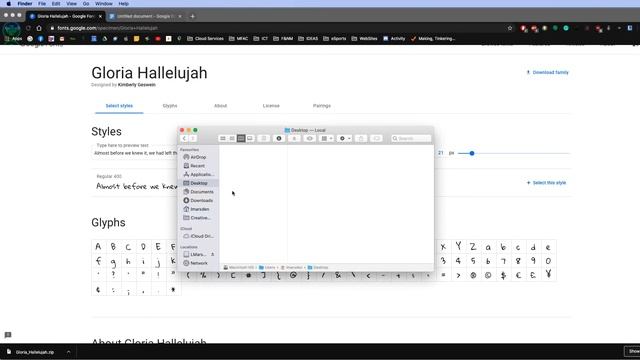Open a new browser tab
The image size is (640, 360).
[x=192, y=16]
